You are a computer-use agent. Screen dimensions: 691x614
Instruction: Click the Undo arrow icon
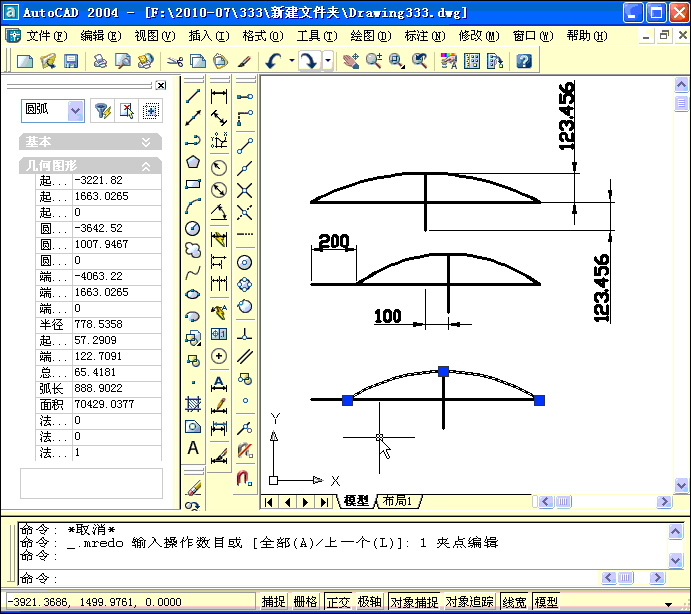pos(274,61)
